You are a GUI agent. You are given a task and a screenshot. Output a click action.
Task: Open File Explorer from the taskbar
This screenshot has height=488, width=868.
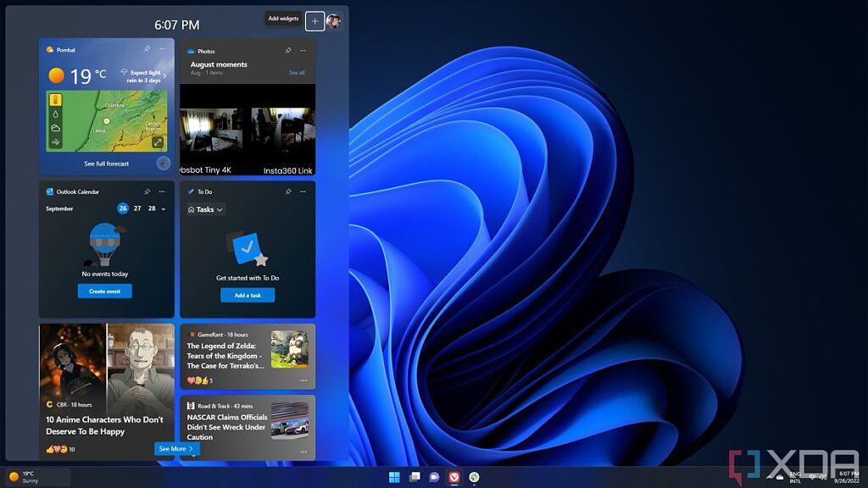point(415,476)
